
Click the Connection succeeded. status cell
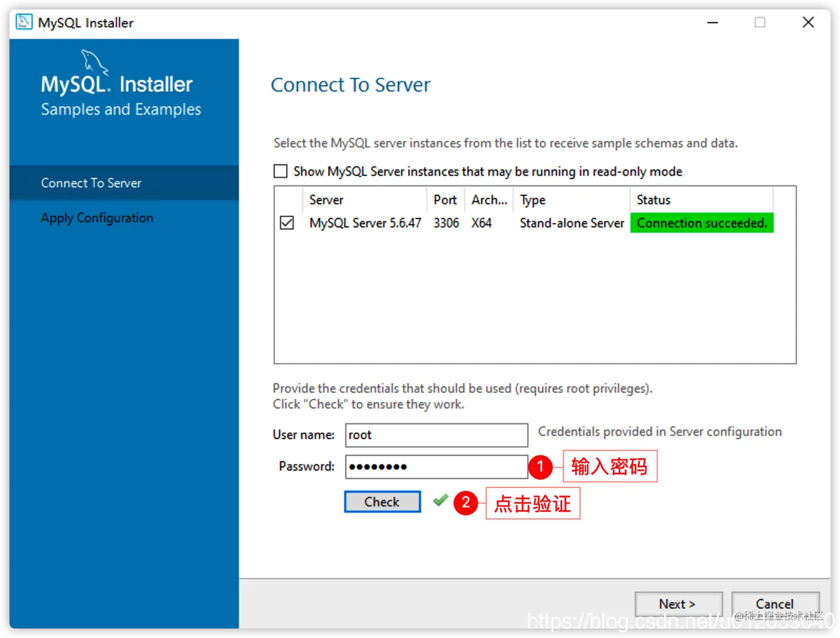tap(702, 223)
